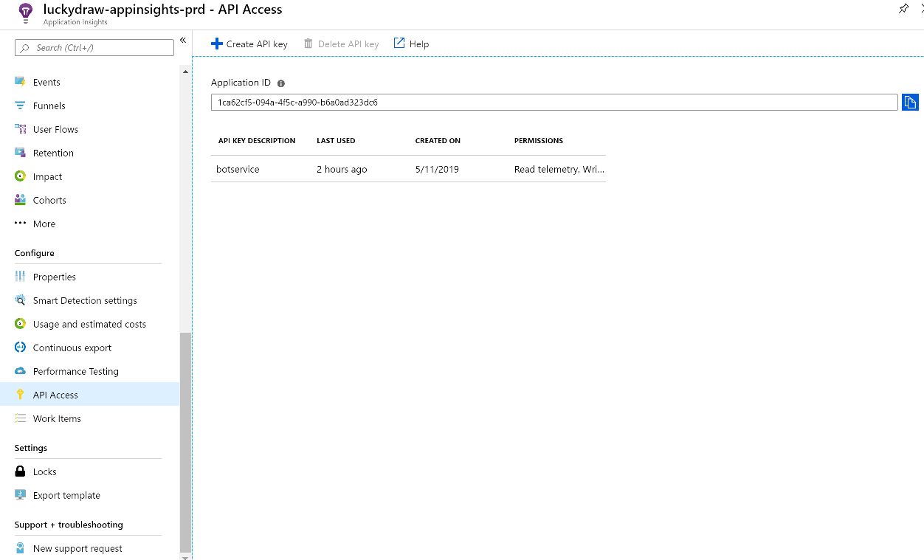Click the Funnels icon
Image resolution: width=924 pixels, height=560 pixels.
coord(21,106)
